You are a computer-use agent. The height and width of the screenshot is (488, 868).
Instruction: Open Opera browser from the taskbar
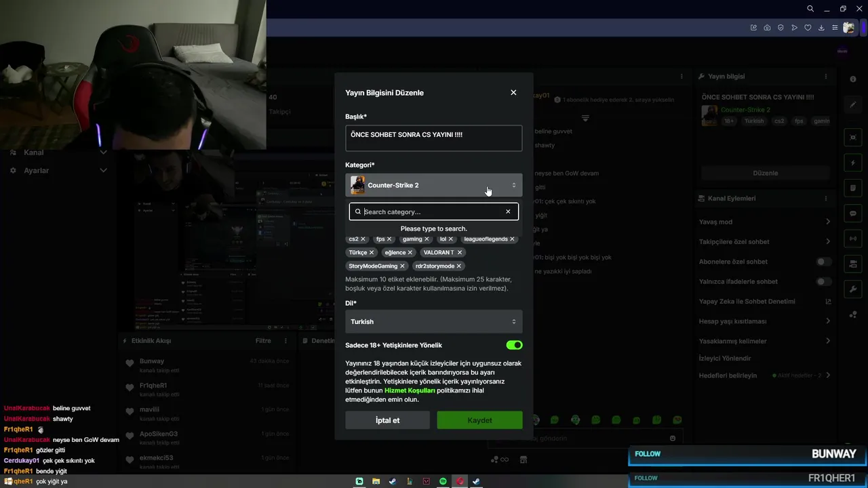pyautogui.click(x=460, y=481)
